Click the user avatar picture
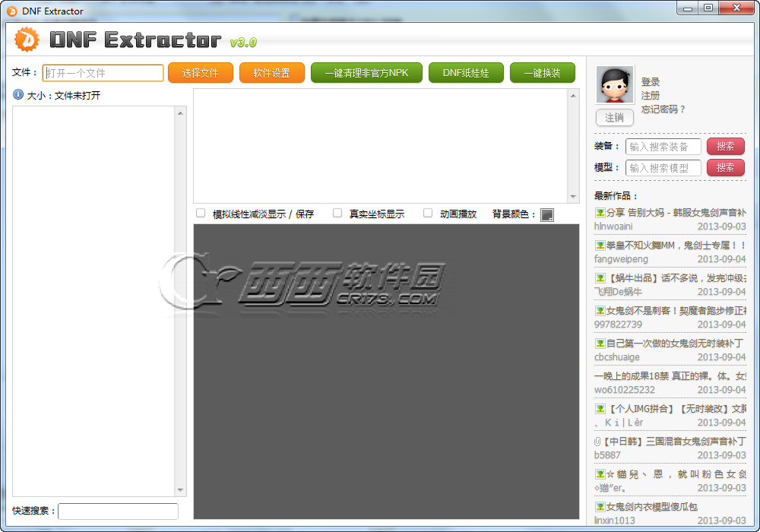 point(615,85)
